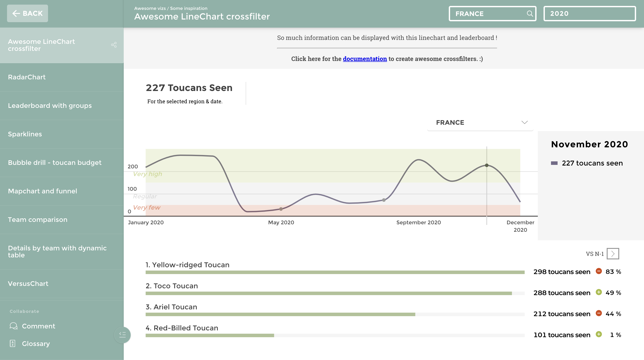
Task: Open the documentation hyperlink
Action: (x=365, y=59)
